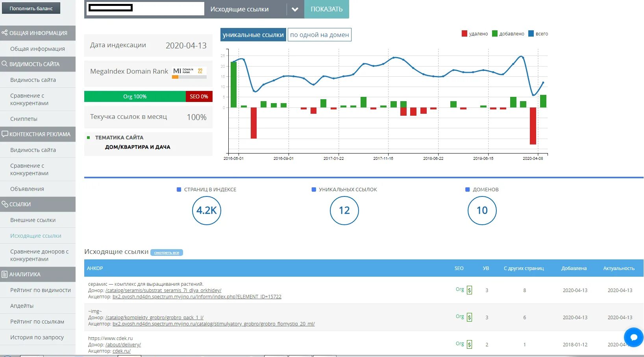Toggle the green добавлено legend swatch

[495, 33]
